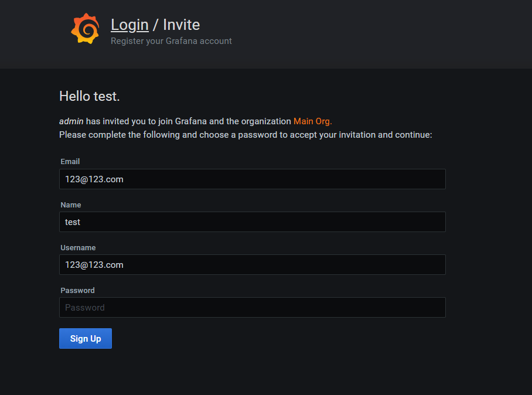The width and height of the screenshot is (532, 395).
Task: Click the Username field label
Action: (78, 247)
